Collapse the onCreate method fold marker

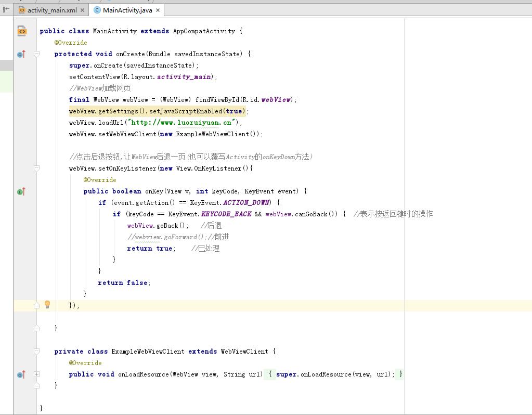tap(36, 54)
